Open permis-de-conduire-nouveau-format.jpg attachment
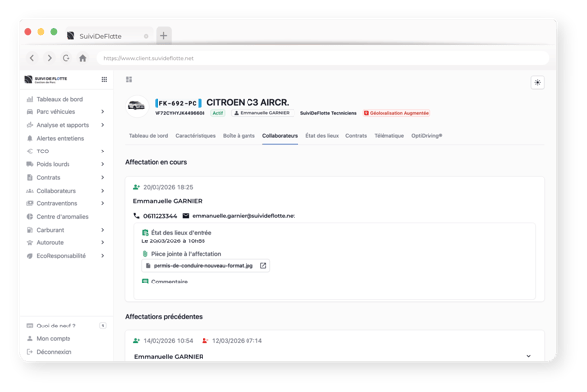The width and height of the screenshot is (587, 392). click(203, 266)
